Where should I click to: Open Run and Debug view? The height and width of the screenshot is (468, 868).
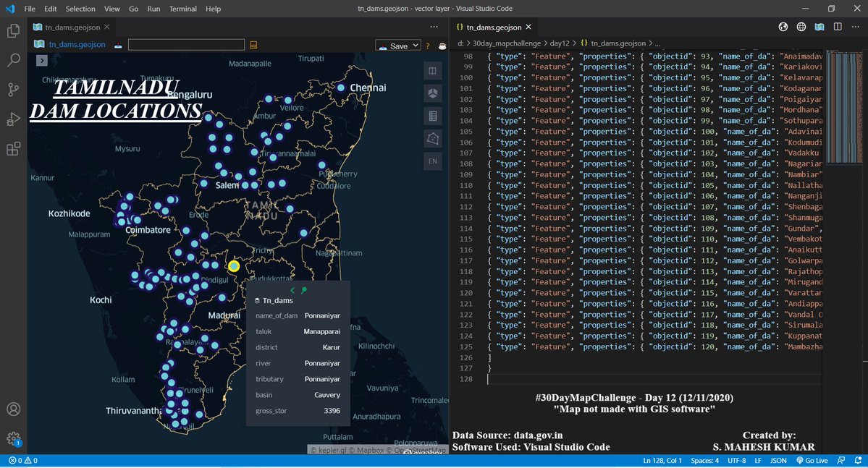pos(13,119)
